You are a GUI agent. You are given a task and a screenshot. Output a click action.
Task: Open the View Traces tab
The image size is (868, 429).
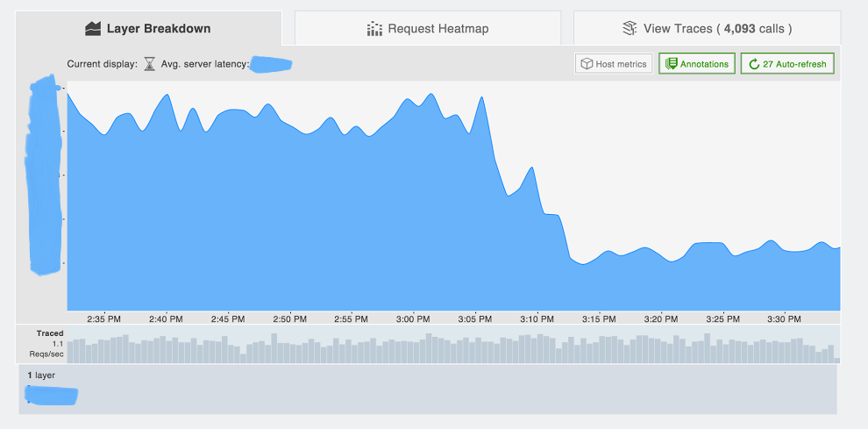point(707,28)
